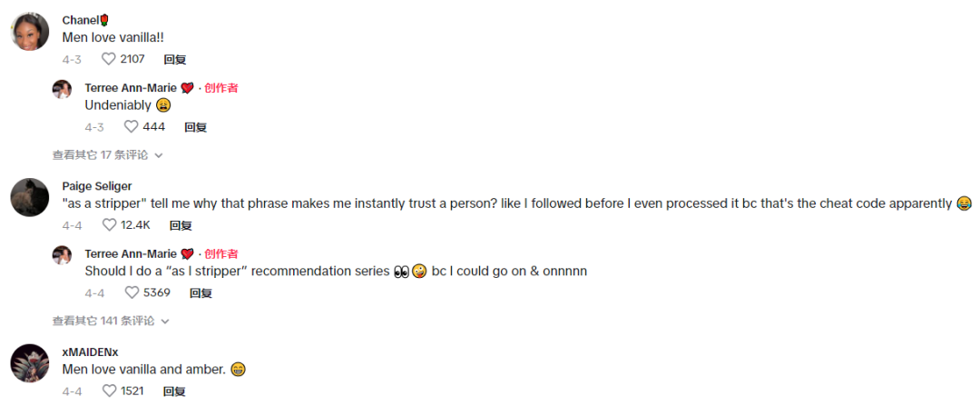The width and height of the screenshot is (980, 406).
Task: Like Paige Seliger's stripper phrase comment
Action: click(109, 225)
